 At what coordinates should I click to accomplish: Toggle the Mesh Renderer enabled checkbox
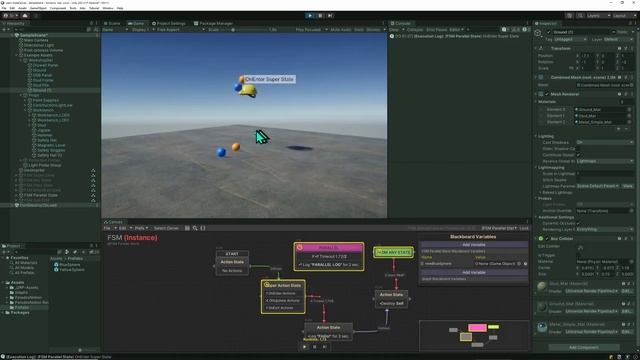click(x=547, y=94)
